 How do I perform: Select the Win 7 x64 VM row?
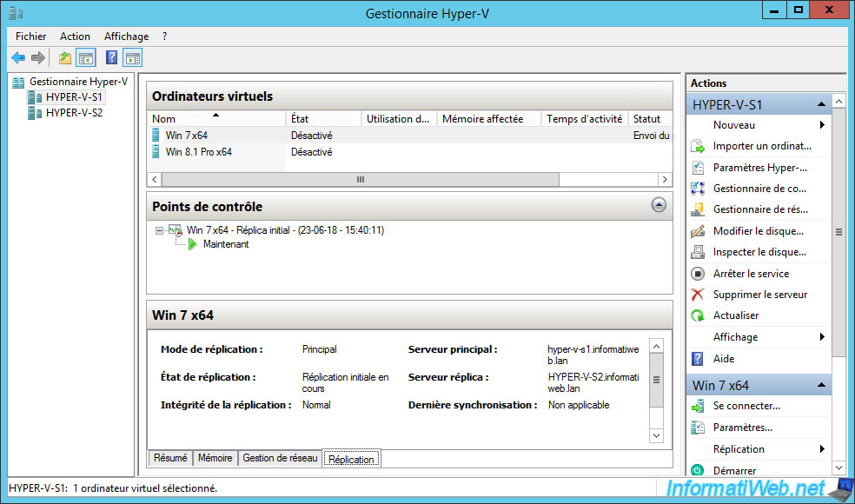(x=409, y=136)
